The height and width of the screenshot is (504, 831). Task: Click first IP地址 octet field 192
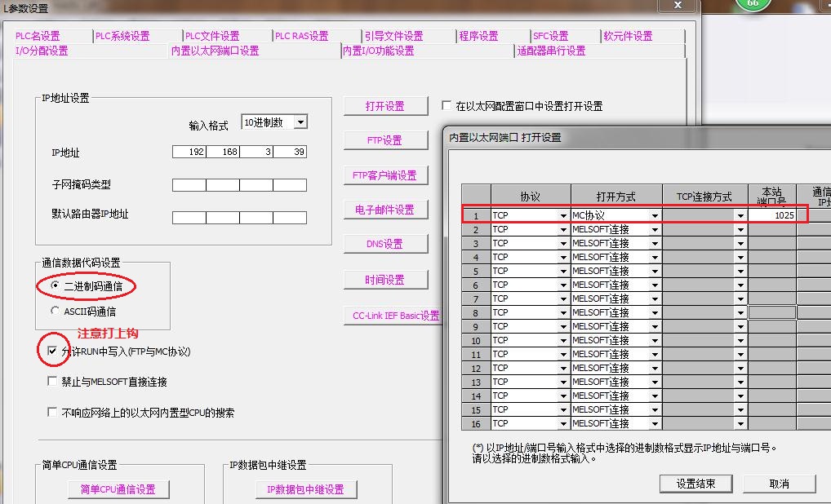pyautogui.click(x=189, y=153)
